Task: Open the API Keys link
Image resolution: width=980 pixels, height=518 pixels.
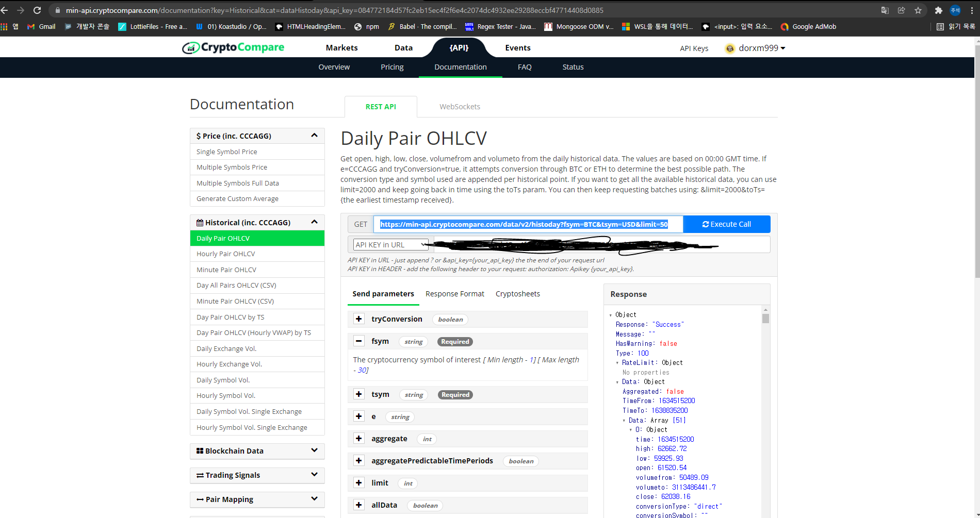Action: coord(694,48)
